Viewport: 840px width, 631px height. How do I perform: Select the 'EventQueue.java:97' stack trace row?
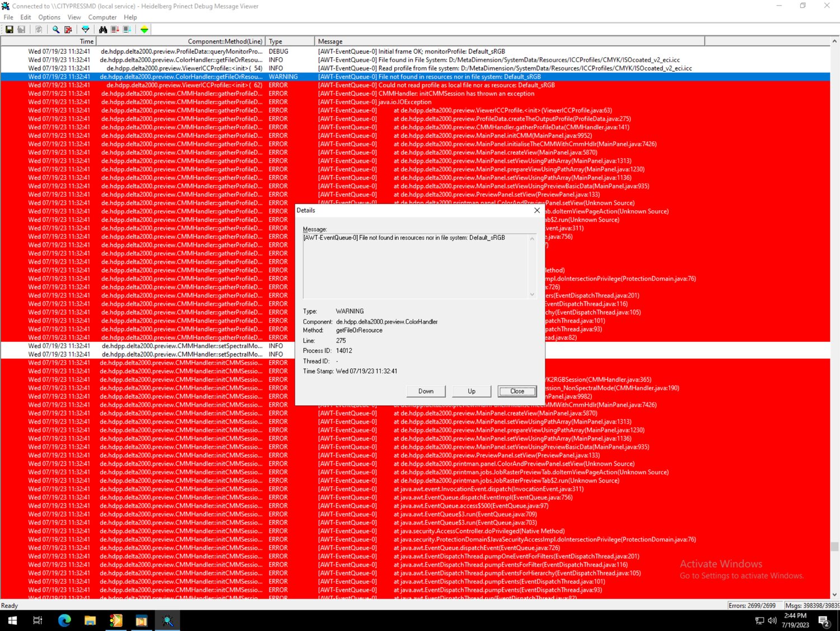416,505
